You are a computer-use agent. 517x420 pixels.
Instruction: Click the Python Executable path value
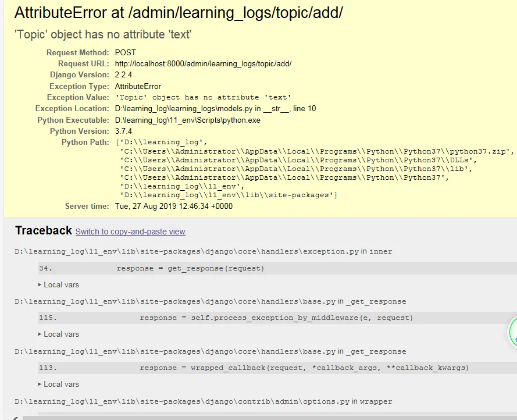[187, 120]
